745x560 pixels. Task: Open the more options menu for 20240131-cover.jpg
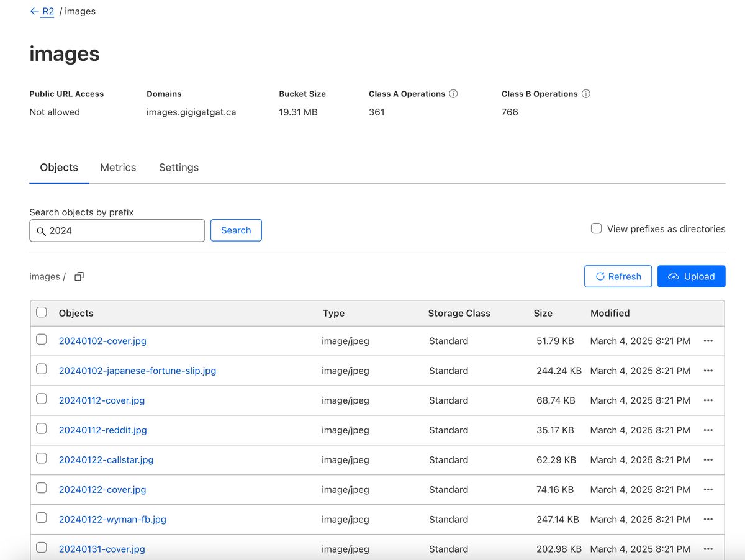[708, 549]
